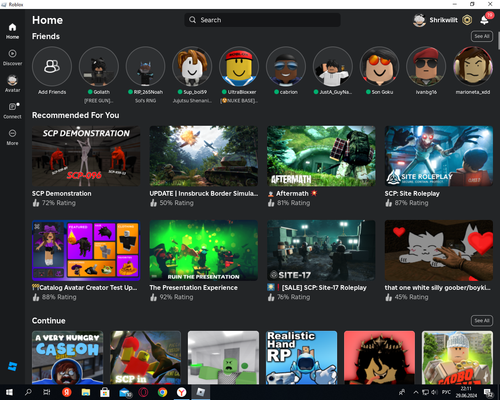Click the SCP: Site Roleplay title

click(412, 194)
